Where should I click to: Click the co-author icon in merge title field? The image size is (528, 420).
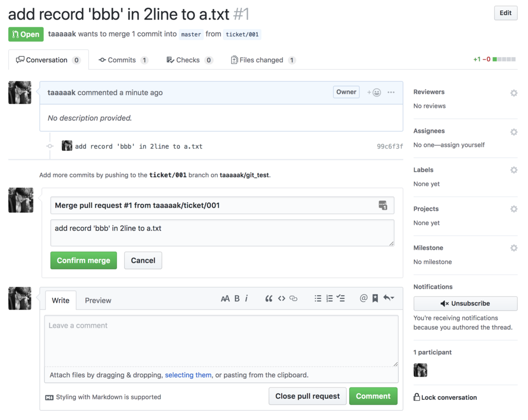click(x=383, y=205)
